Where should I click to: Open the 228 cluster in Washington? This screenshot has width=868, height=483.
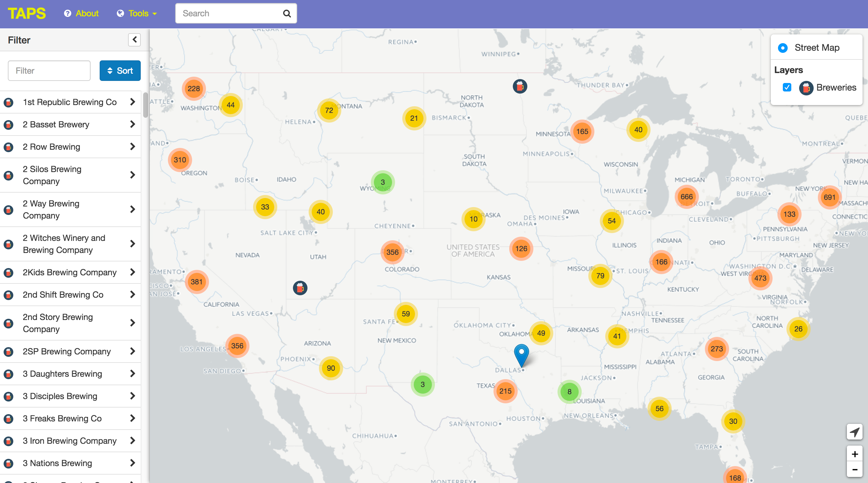pos(194,88)
